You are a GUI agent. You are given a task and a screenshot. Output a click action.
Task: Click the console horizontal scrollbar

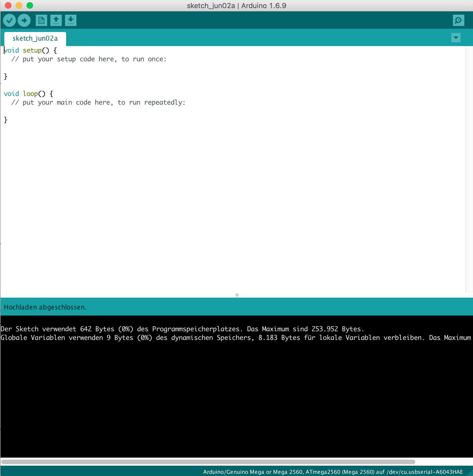pyautogui.click(x=208, y=462)
